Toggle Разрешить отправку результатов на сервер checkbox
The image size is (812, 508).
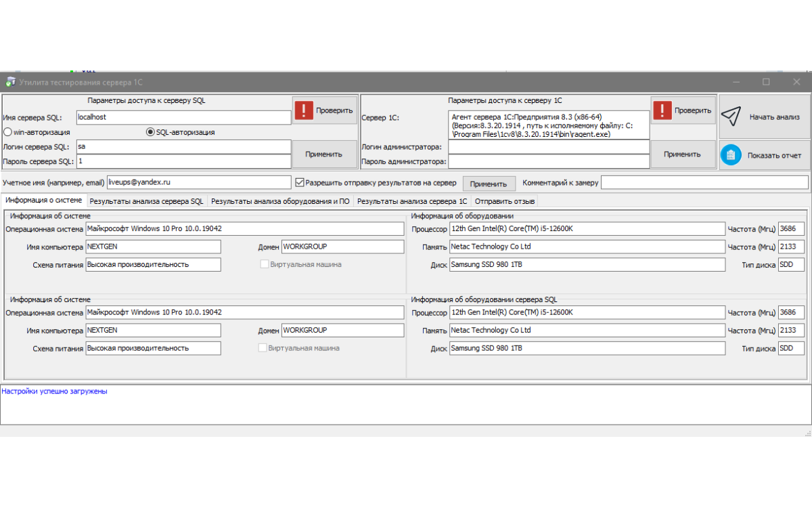300,183
